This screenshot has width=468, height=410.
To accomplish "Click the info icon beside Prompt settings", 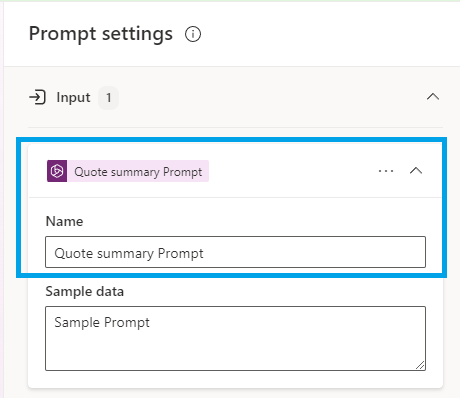I will 193,34.
